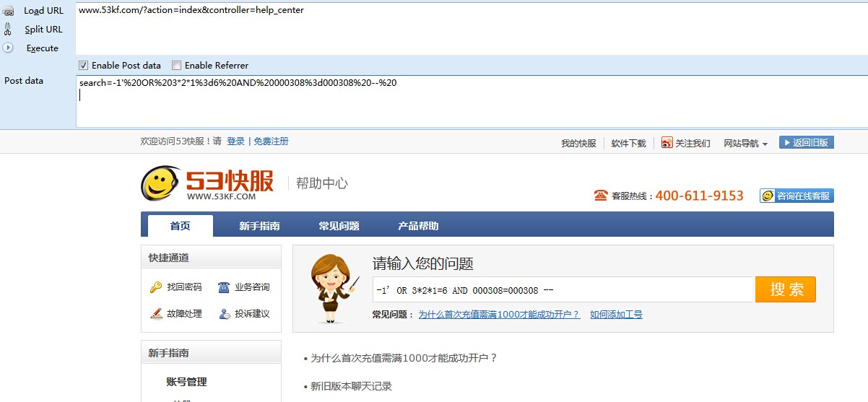Open 如何添加工号 link
868x402 pixels.
click(x=616, y=315)
